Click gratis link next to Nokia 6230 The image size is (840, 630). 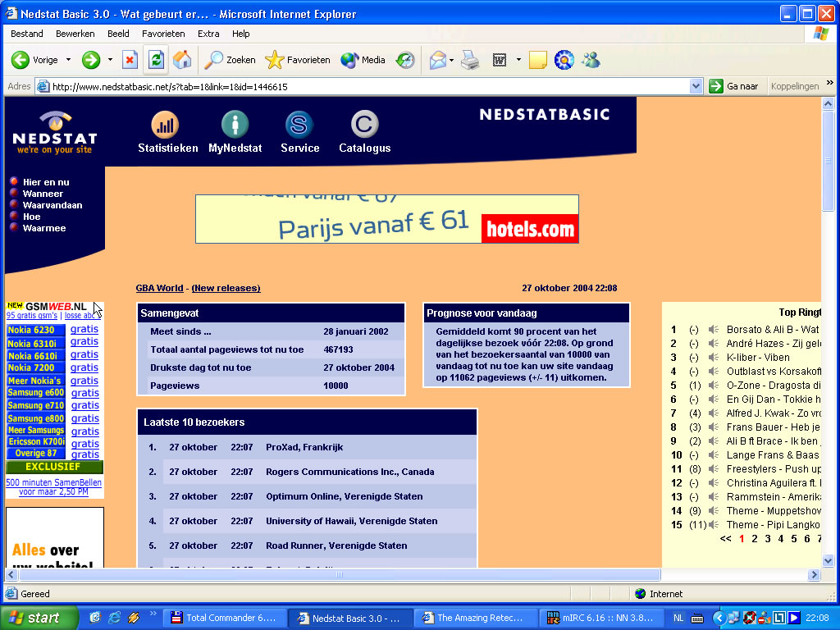[x=84, y=329]
